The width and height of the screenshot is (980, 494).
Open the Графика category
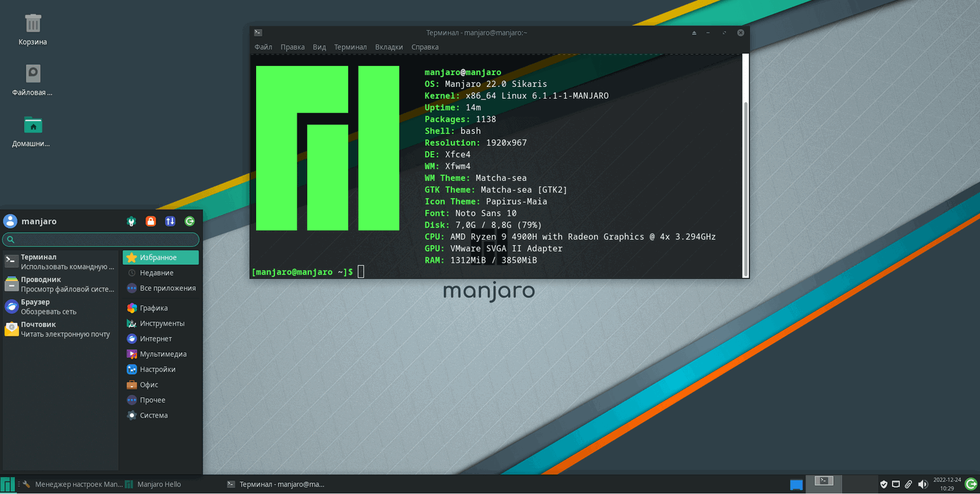pyautogui.click(x=161, y=308)
